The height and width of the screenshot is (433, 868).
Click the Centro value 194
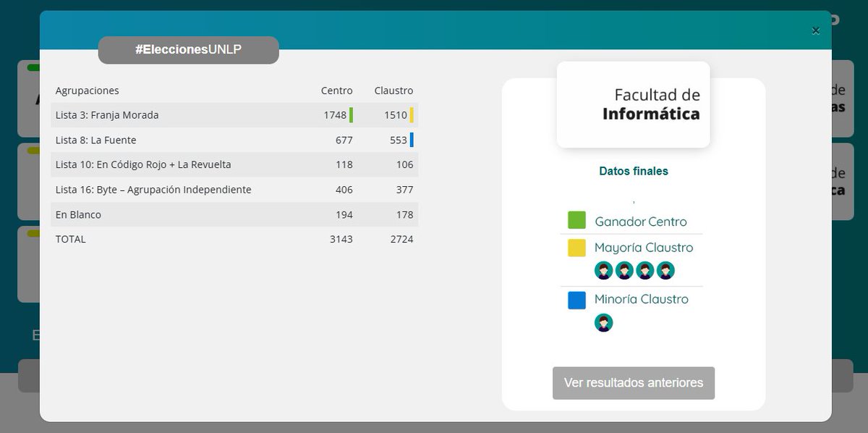click(x=344, y=214)
